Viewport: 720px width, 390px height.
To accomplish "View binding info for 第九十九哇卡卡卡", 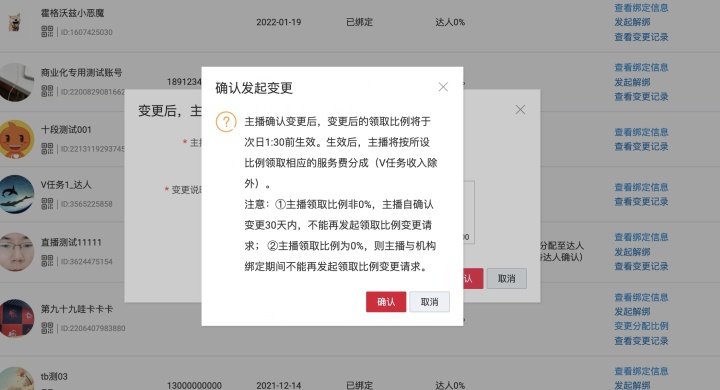I will [x=641, y=297].
